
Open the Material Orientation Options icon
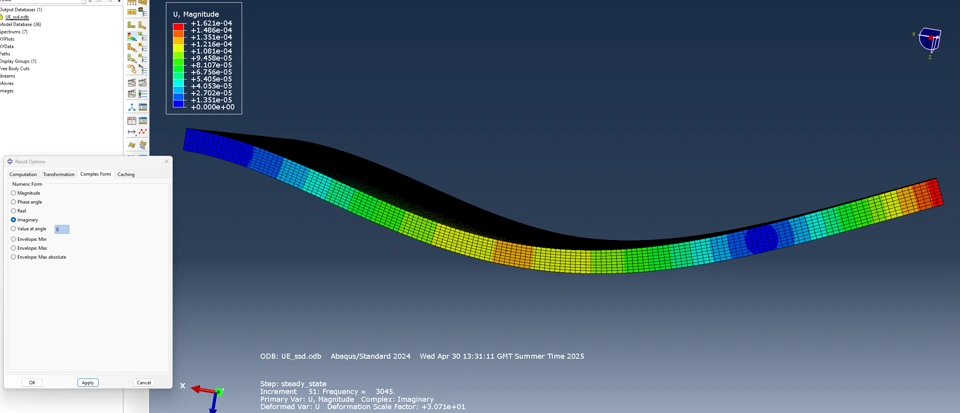point(143,58)
